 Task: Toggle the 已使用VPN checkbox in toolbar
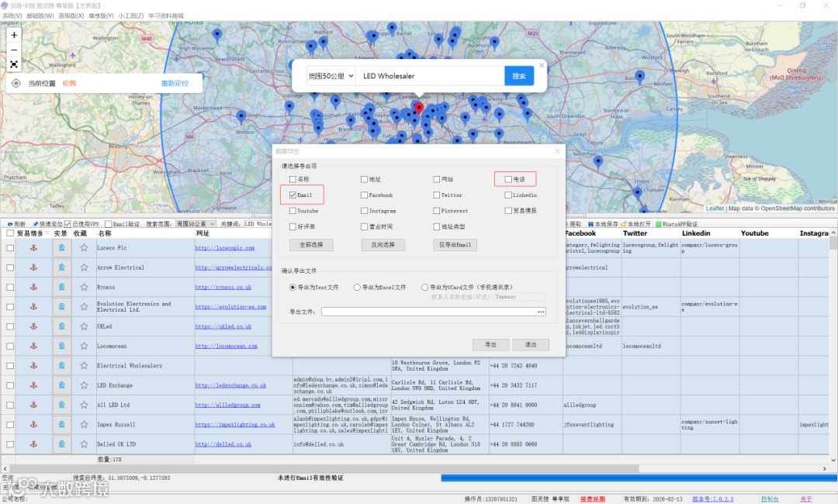pyautogui.click(x=68, y=224)
